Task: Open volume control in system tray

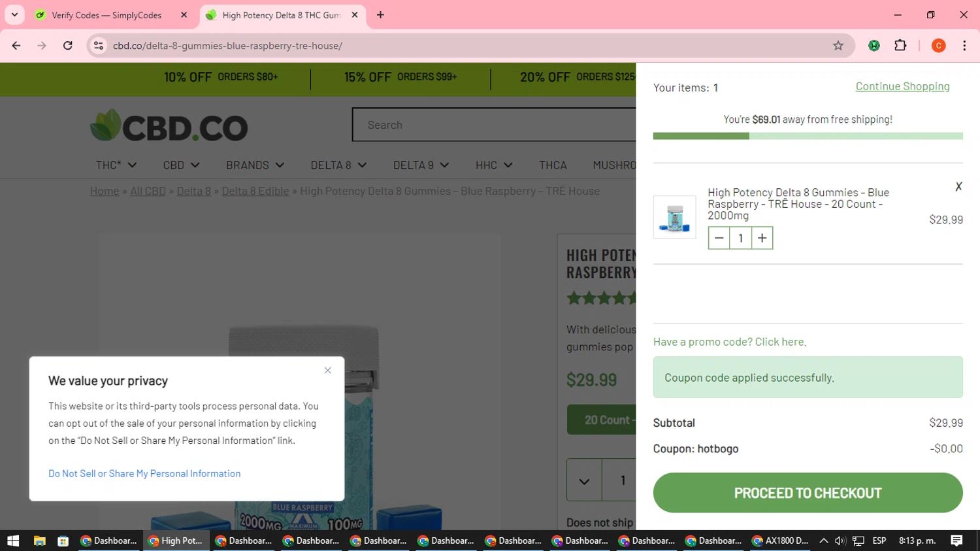Action: [x=840, y=541]
